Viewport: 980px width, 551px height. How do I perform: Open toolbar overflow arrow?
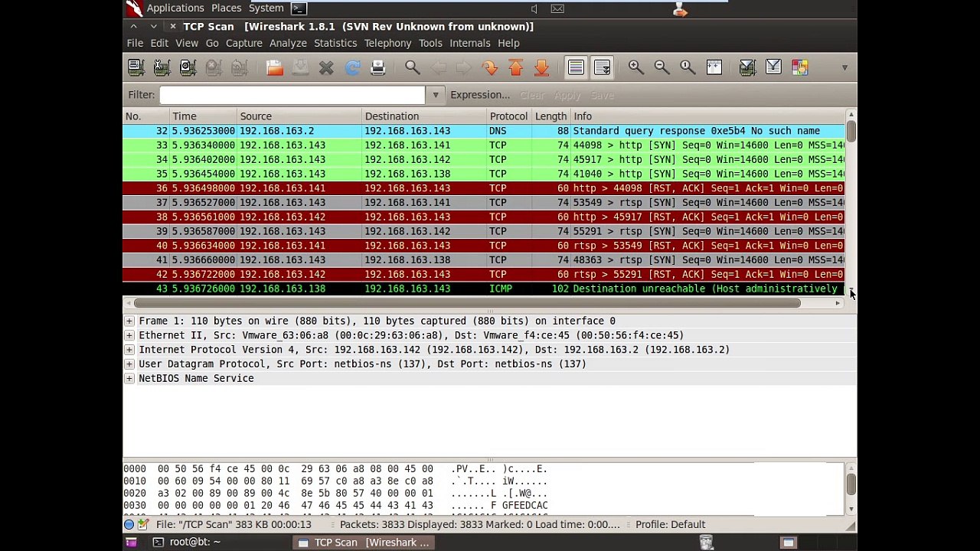click(844, 67)
